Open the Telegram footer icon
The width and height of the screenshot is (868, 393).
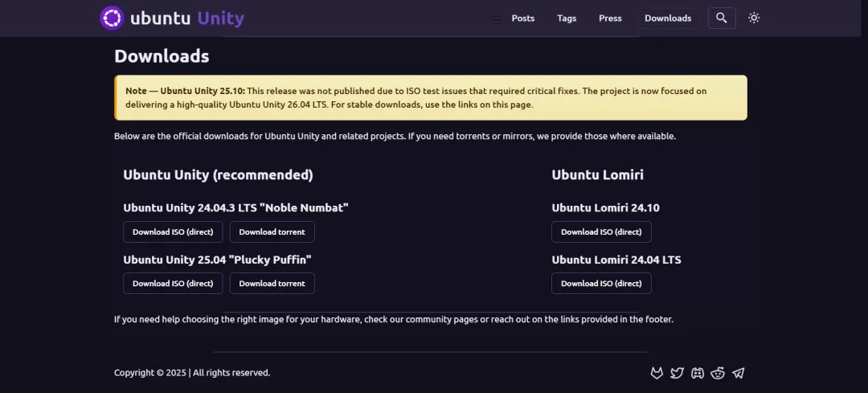pyautogui.click(x=739, y=373)
